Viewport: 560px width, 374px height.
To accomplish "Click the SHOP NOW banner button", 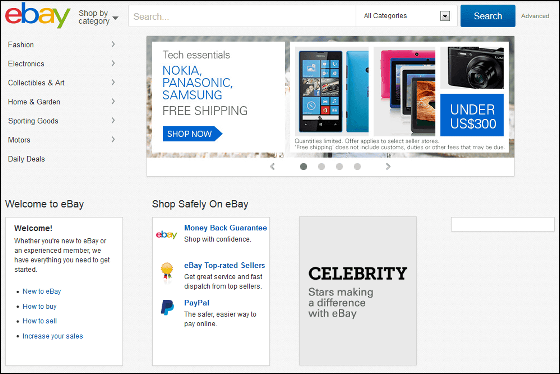I will (192, 134).
